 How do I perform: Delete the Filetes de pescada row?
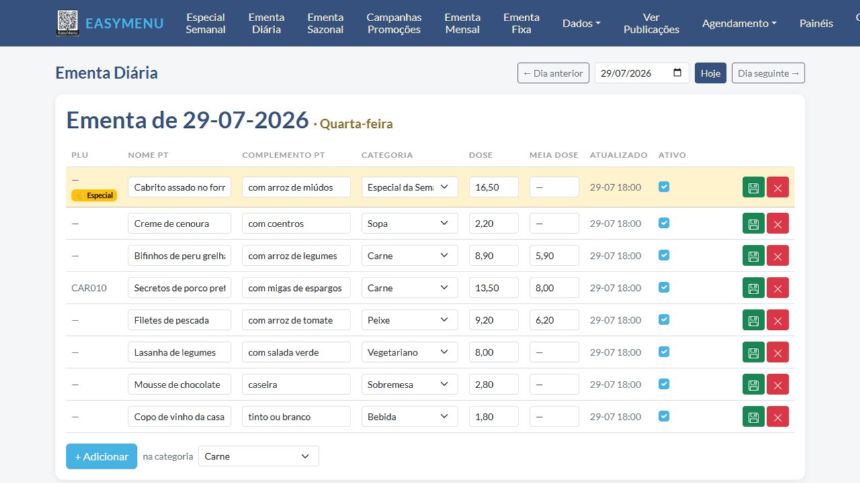coord(777,320)
